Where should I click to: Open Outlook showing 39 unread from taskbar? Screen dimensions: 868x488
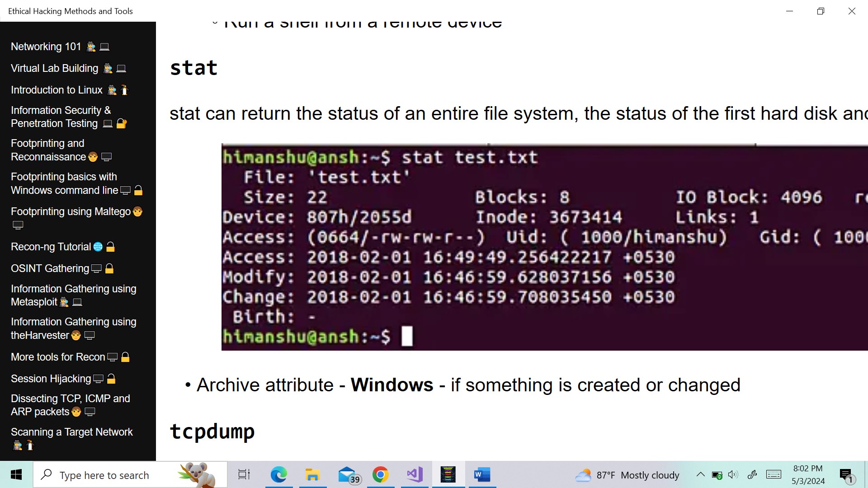pyautogui.click(x=347, y=474)
